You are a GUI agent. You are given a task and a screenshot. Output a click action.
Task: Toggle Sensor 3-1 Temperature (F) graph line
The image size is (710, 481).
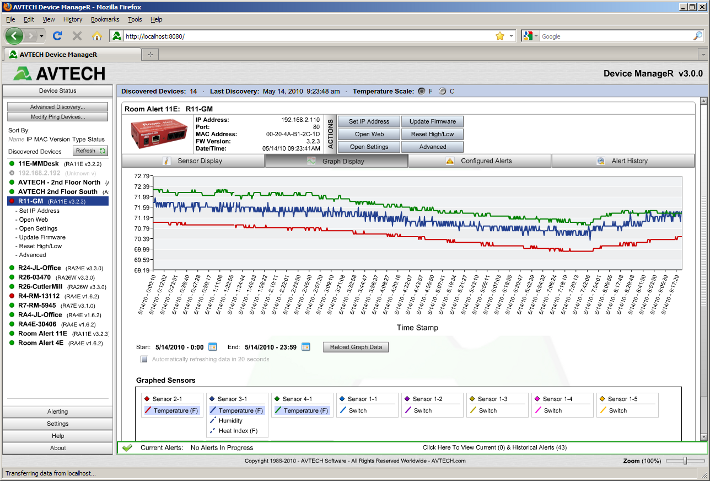tap(236, 410)
